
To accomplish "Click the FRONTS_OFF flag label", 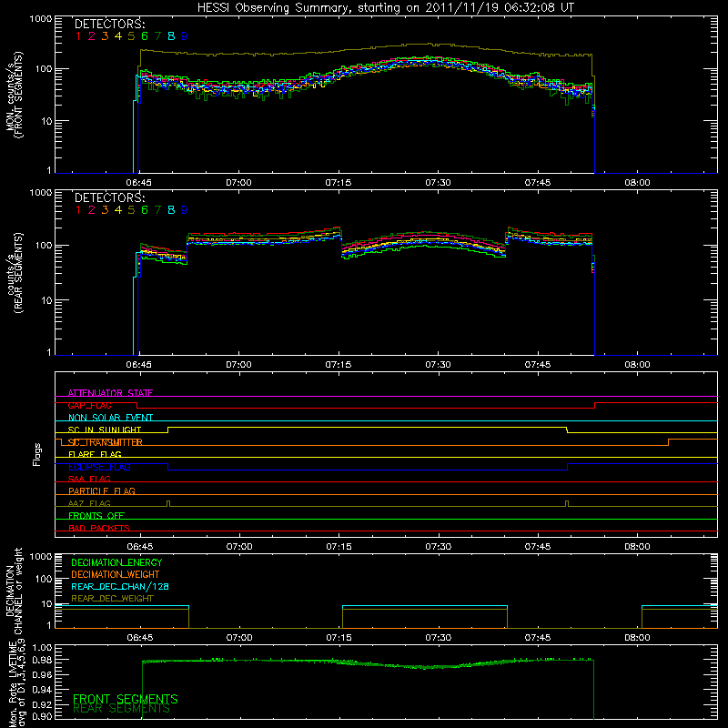I will coord(96,515).
